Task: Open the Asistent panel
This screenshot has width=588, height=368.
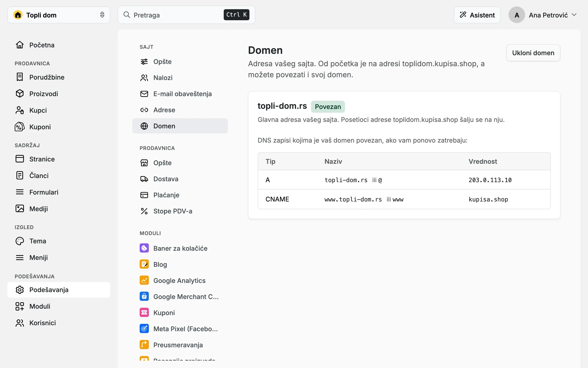Action: pos(477,15)
